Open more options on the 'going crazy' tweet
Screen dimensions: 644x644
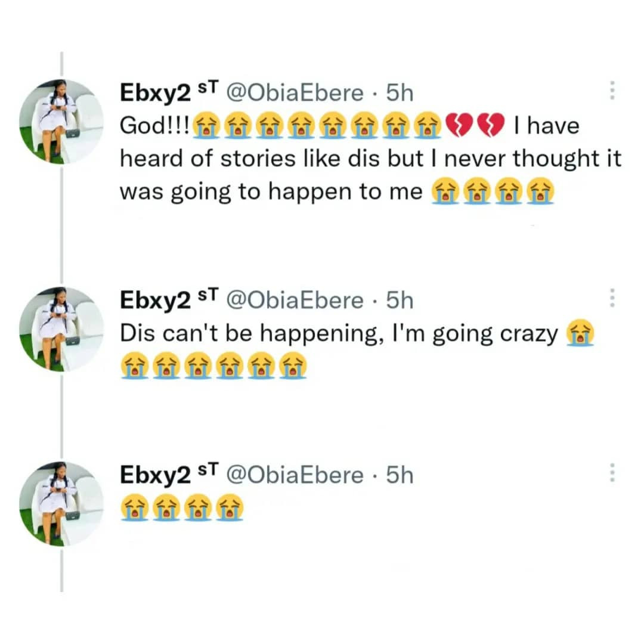611,298
